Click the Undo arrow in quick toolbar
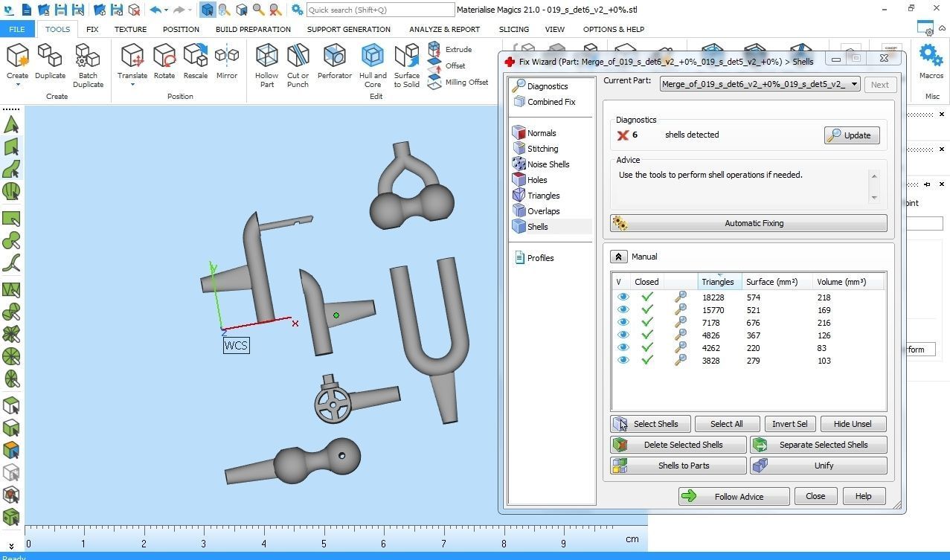The image size is (950, 560). (155, 10)
